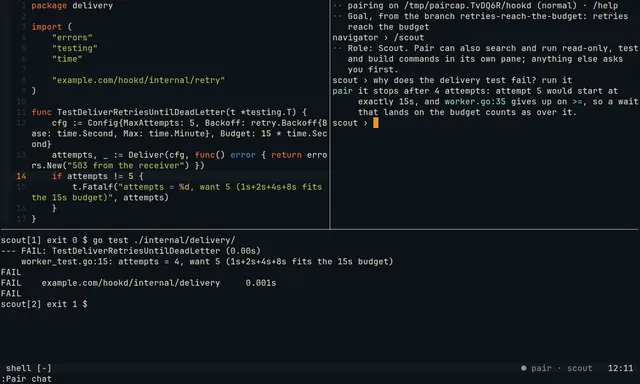Select the "errors" import string
This screenshot has width=640, height=384.
click(x=72, y=38)
